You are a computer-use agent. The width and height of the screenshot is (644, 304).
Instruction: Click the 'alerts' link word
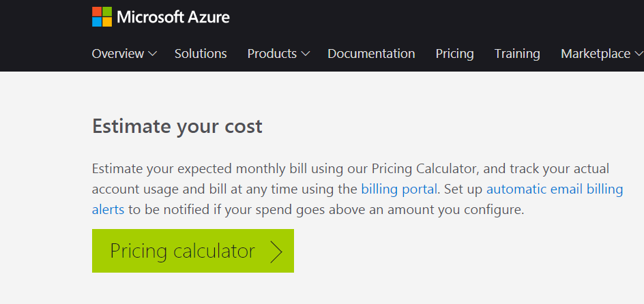(x=108, y=209)
